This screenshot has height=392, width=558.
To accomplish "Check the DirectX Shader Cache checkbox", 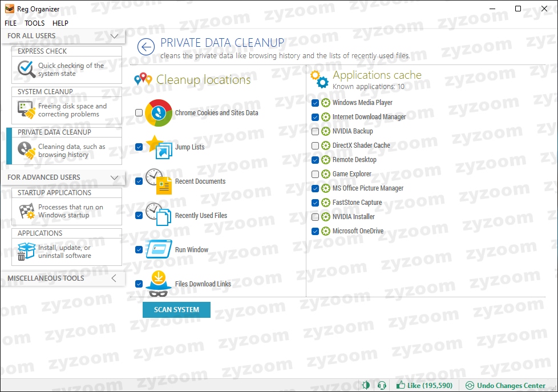I will (x=315, y=146).
